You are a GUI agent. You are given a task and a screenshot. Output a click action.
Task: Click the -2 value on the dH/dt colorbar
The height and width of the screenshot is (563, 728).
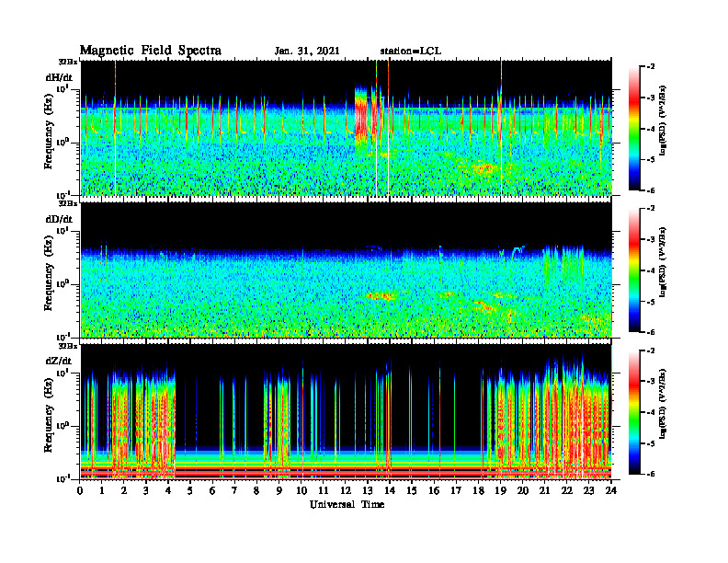pos(651,67)
